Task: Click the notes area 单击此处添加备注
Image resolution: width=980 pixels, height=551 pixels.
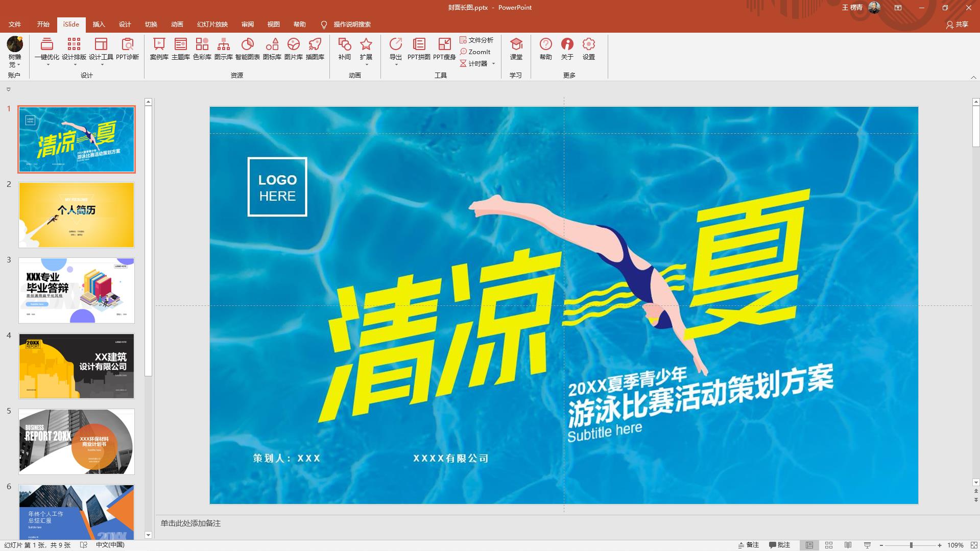Action: tap(190, 523)
